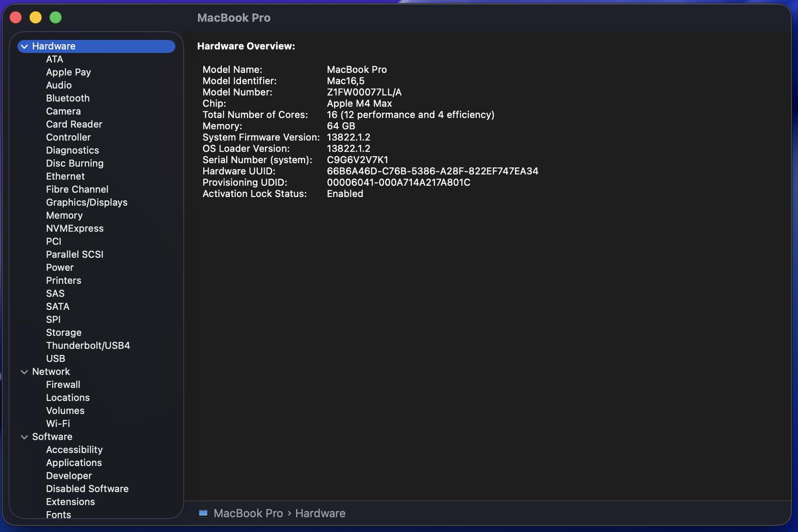
Task: Select the Bluetooth sidebar item
Action: tap(68, 99)
